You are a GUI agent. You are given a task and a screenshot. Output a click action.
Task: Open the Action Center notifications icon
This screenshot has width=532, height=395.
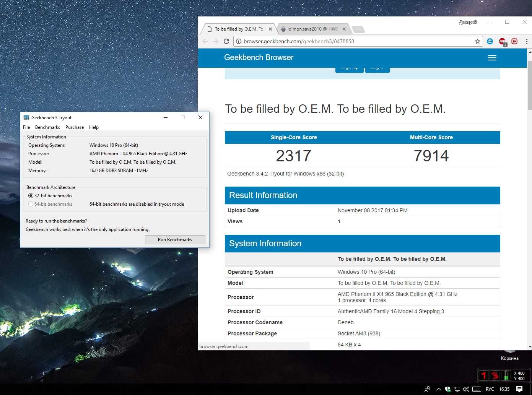[519, 389]
